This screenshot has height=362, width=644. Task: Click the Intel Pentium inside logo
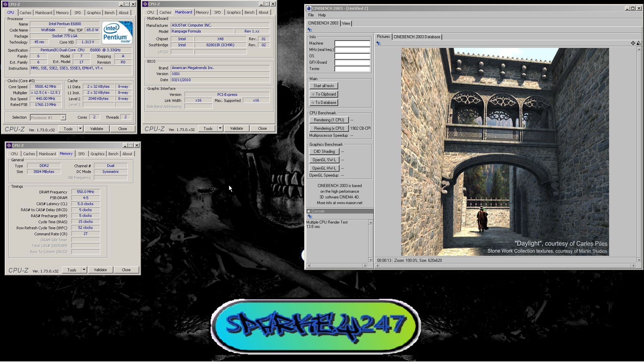(x=117, y=33)
